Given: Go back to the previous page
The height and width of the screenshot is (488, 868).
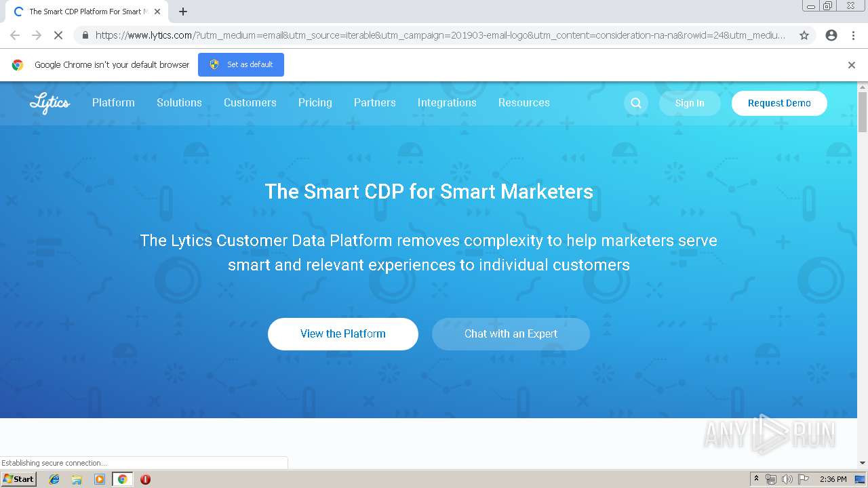Looking at the screenshot, I should click(15, 35).
